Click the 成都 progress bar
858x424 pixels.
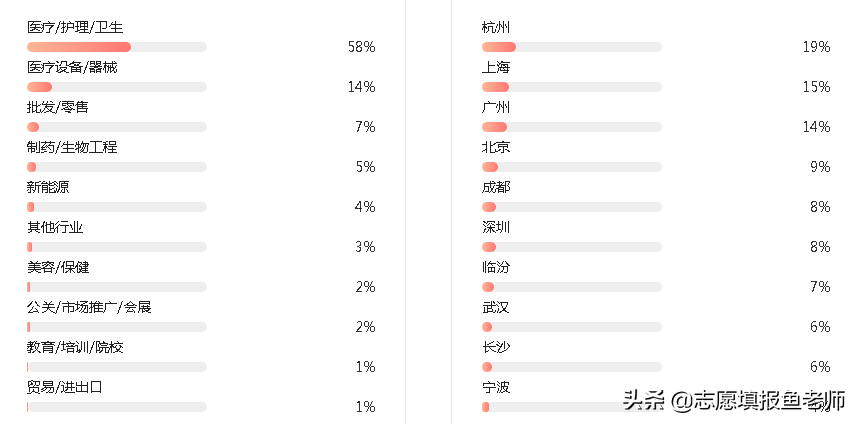[572, 207]
